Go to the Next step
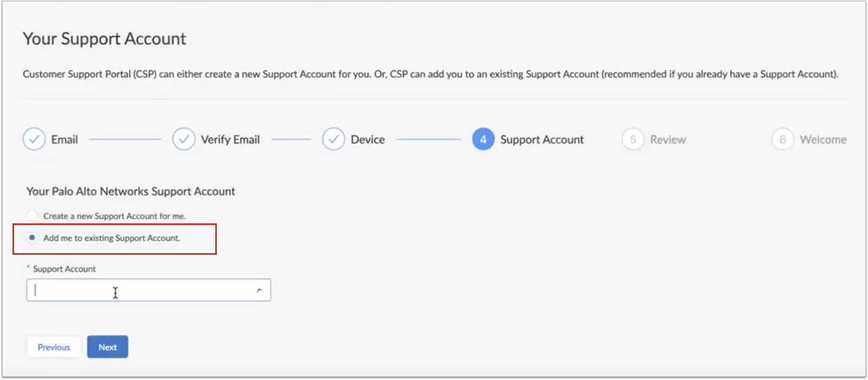Viewport: 868px width, 380px height. coord(107,347)
